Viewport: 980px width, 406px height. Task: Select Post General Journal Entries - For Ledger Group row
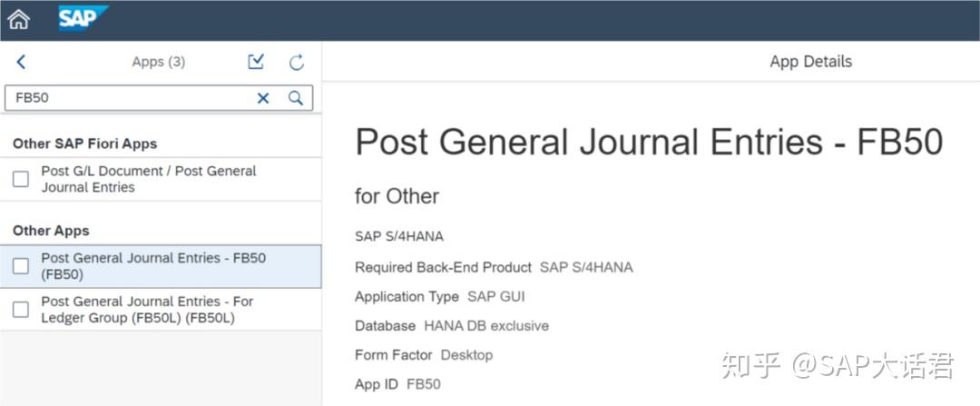[x=161, y=310]
